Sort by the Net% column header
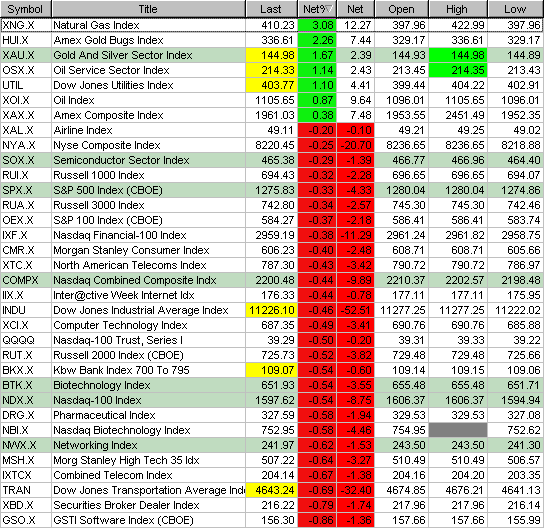544x528 pixels. [x=317, y=9]
